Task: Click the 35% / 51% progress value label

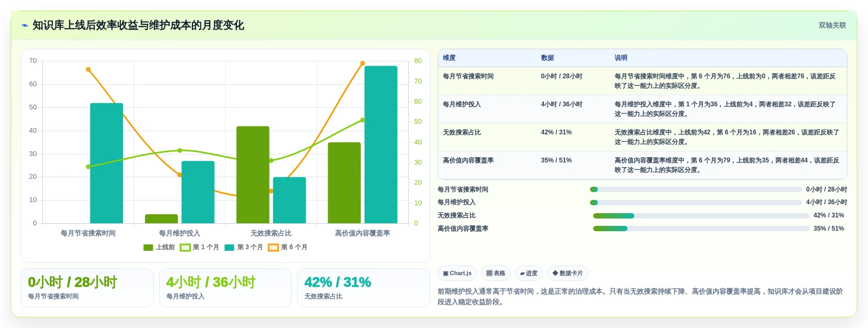Action: (829, 229)
